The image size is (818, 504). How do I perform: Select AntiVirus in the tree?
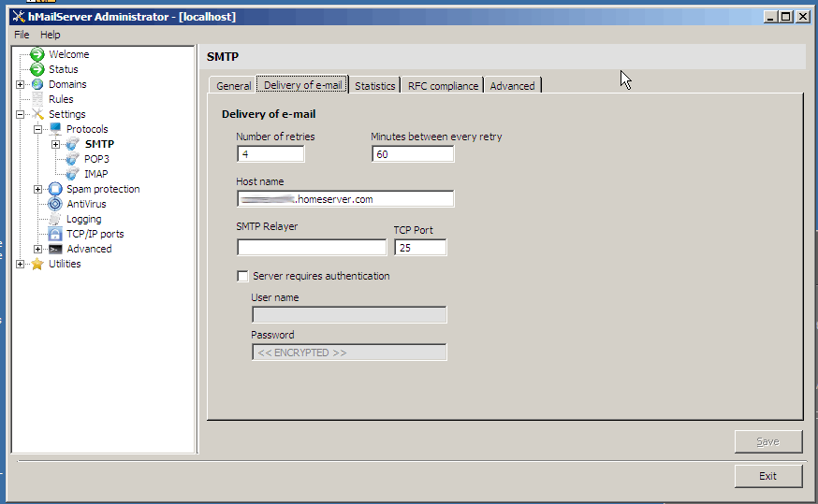click(86, 204)
